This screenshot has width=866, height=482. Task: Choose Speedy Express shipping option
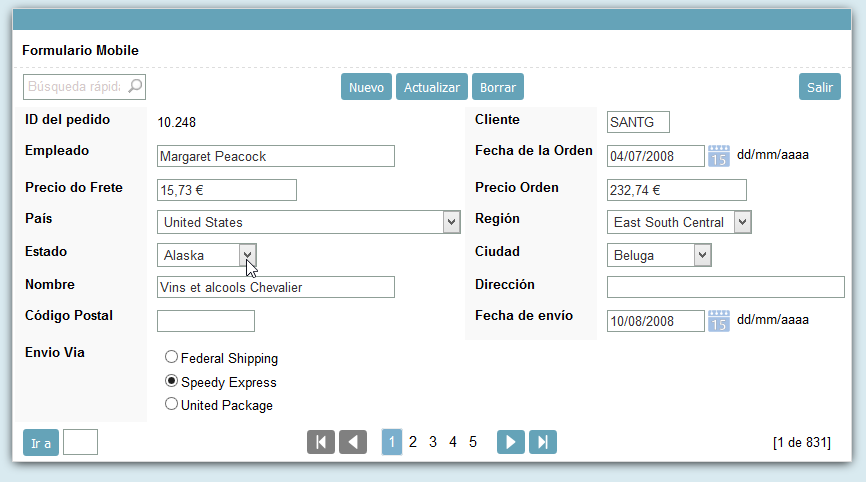172,381
